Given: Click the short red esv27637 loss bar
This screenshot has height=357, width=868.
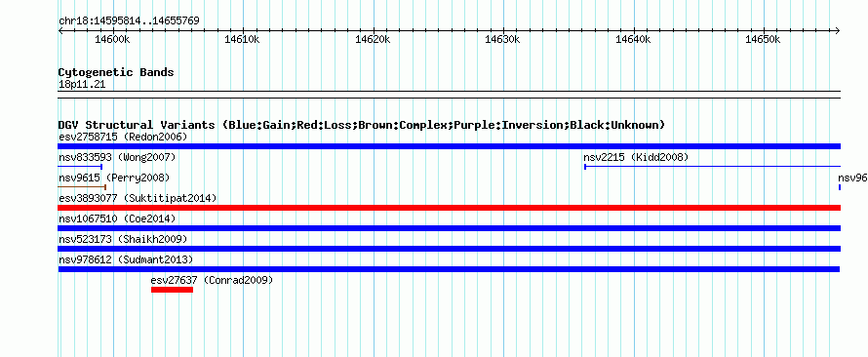Looking at the screenshot, I should [x=173, y=290].
